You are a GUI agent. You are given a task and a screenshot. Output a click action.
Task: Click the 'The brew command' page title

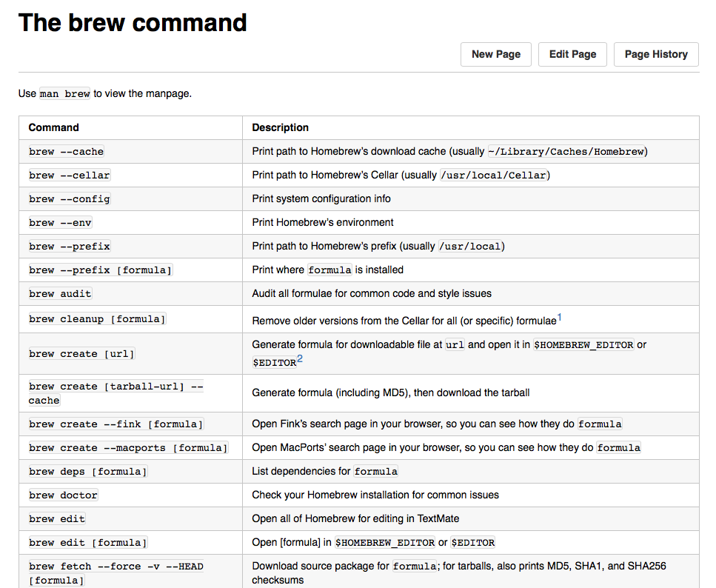(133, 22)
